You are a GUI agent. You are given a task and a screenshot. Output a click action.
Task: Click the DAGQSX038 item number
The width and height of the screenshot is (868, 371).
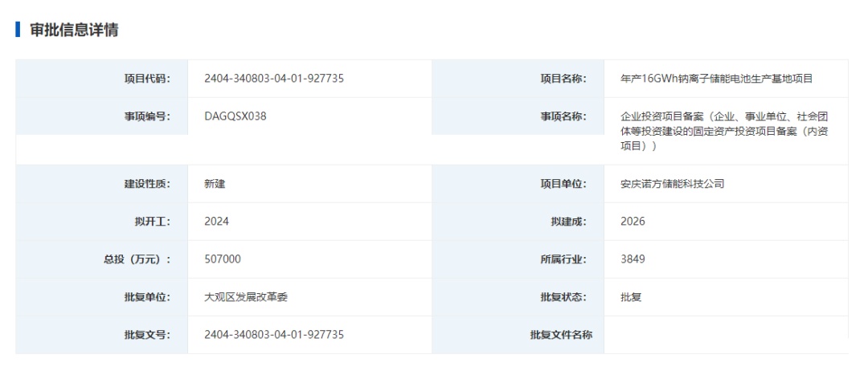pyautogui.click(x=235, y=116)
